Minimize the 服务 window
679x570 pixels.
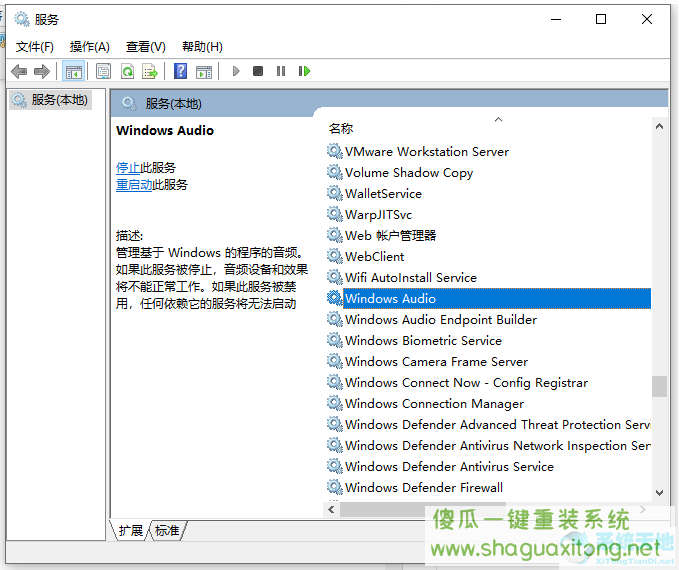556,19
